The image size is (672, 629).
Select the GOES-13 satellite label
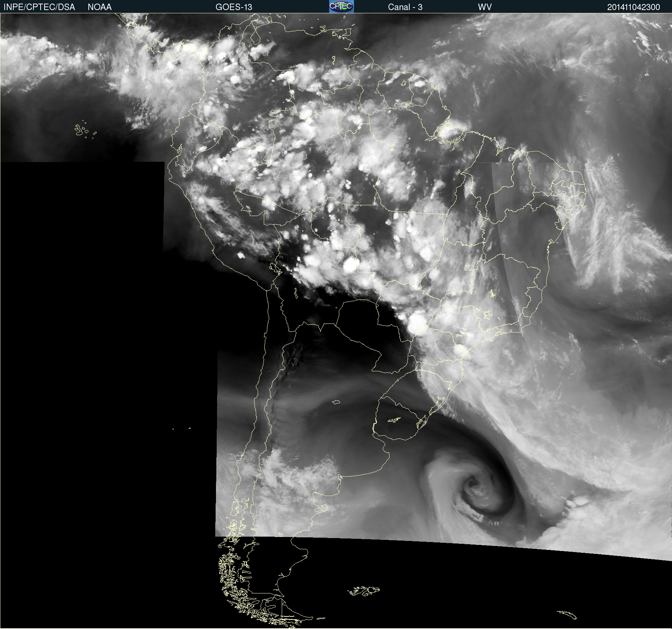tap(234, 7)
